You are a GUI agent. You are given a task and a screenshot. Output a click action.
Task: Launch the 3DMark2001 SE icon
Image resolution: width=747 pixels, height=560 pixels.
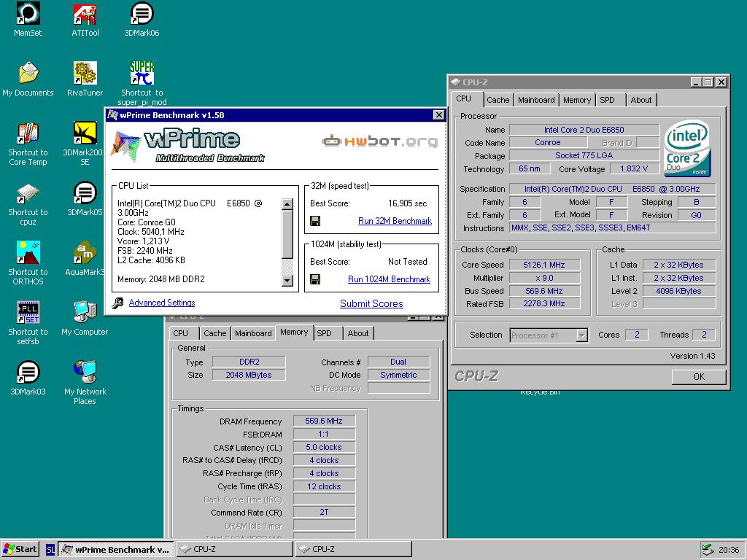point(85,133)
